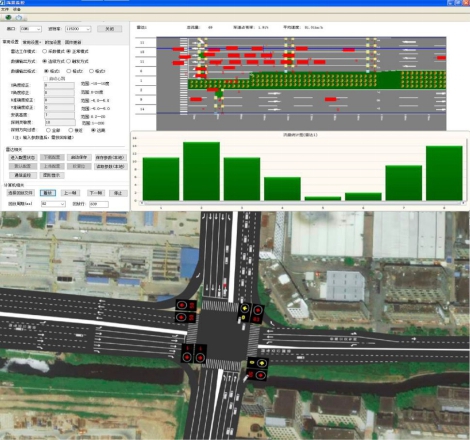Click the read parameters (local) button
Image resolution: width=470 pixels, height=440 pixels.
(110, 166)
